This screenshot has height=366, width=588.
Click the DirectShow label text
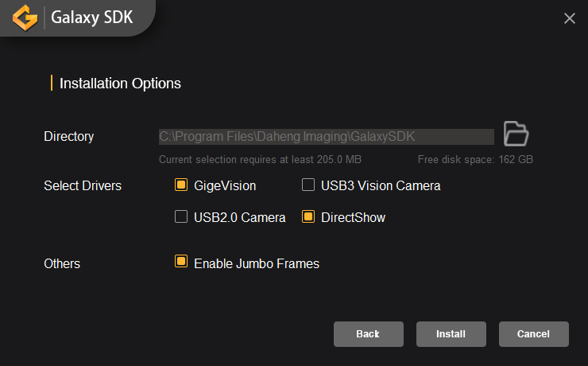pyautogui.click(x=353, y=217)
